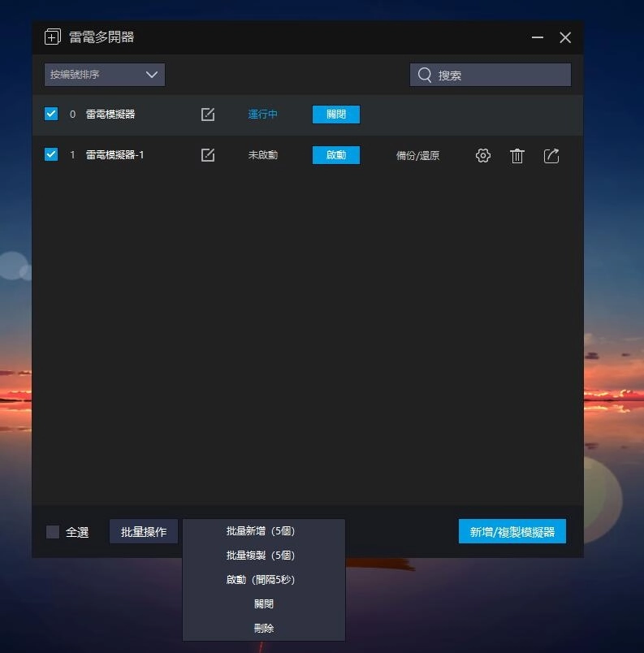Click the export shortcut icon for 雷電模擬器-1
This screenshot has width=644, height=653.
551,156
